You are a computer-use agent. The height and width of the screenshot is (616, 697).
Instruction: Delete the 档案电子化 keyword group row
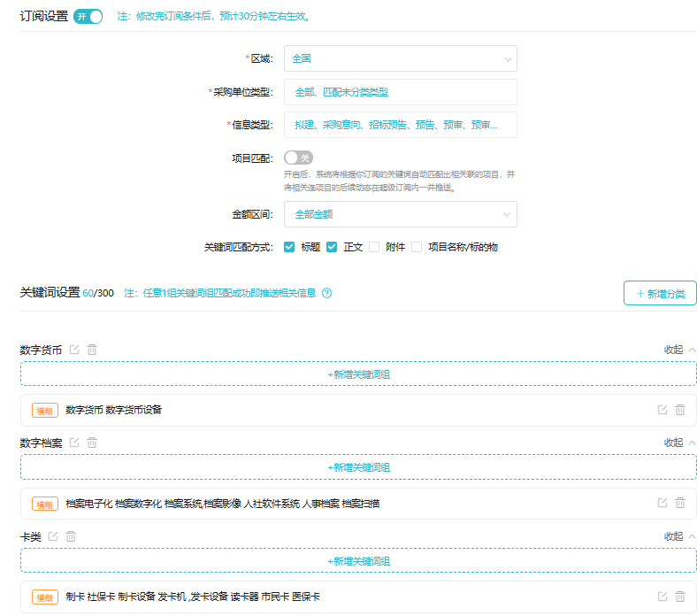[x=680, y=504]
